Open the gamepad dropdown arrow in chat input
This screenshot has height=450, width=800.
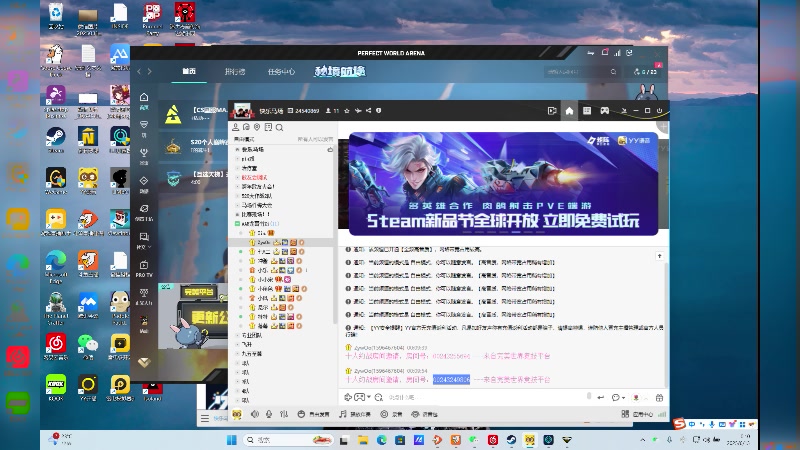pyautogui.click(x=369, y=397)
